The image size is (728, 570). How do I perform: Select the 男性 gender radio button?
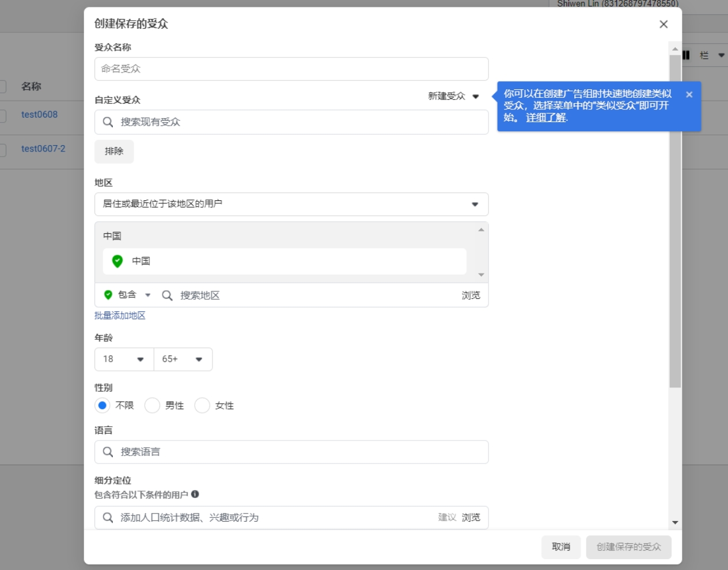(x=152, y=405)
